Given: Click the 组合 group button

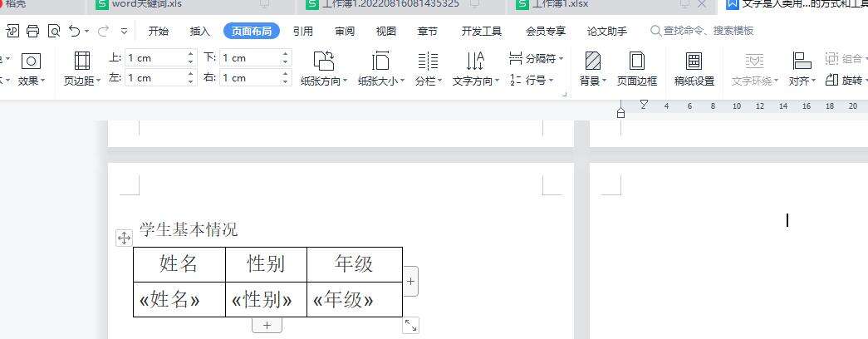Looking at the screenshot, I should point(845,58).
